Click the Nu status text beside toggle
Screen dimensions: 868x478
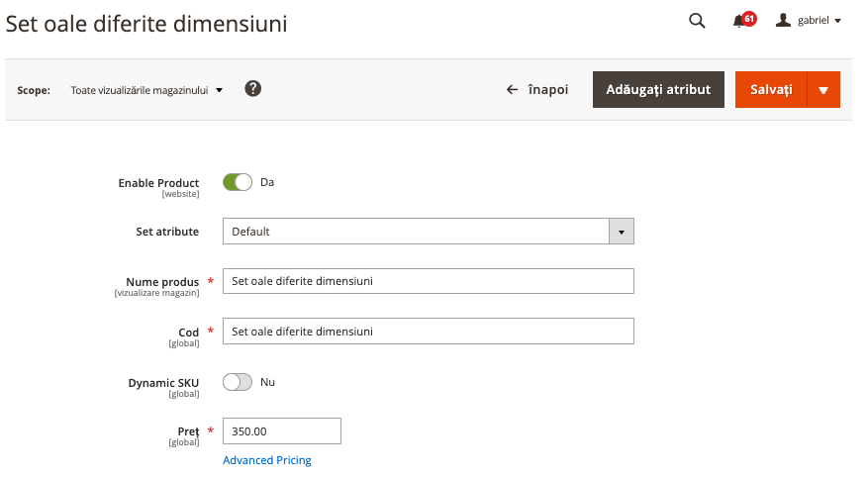pos(267,382)
